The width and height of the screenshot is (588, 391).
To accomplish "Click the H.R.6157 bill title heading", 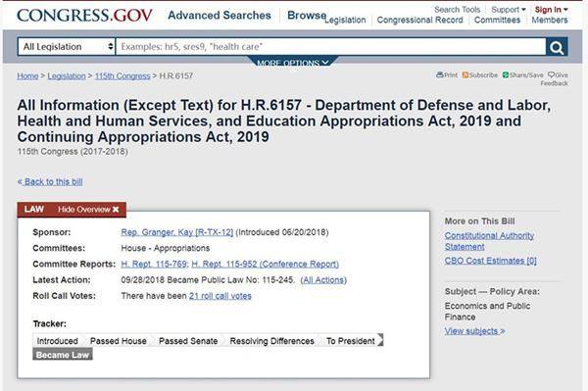I will click(284, 121).
